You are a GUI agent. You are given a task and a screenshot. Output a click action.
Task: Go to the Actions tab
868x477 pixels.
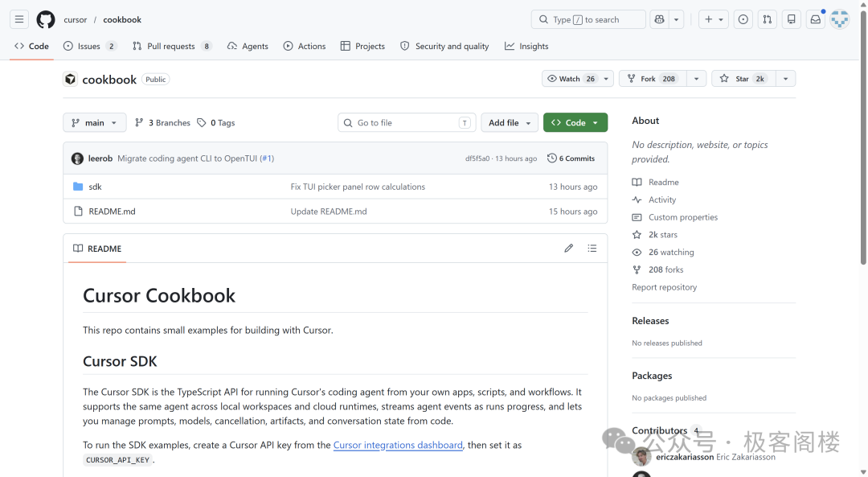pos(305,46)
